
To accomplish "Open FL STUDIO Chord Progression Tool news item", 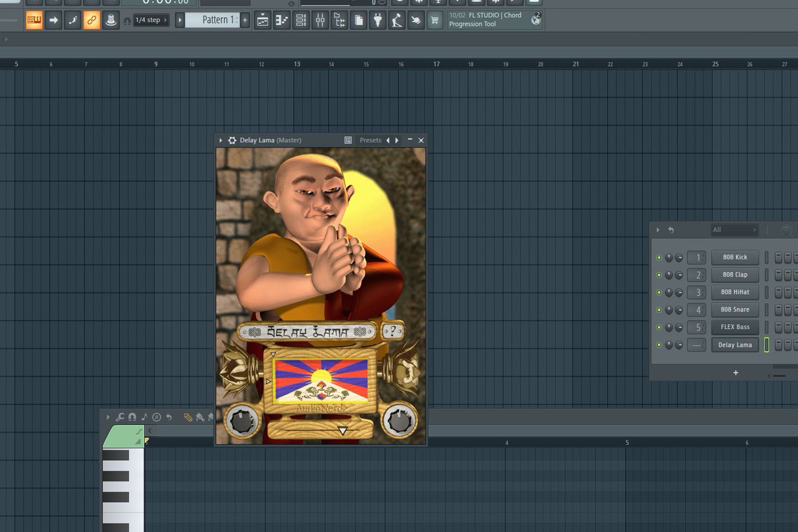I will click(x=487, y=19).
